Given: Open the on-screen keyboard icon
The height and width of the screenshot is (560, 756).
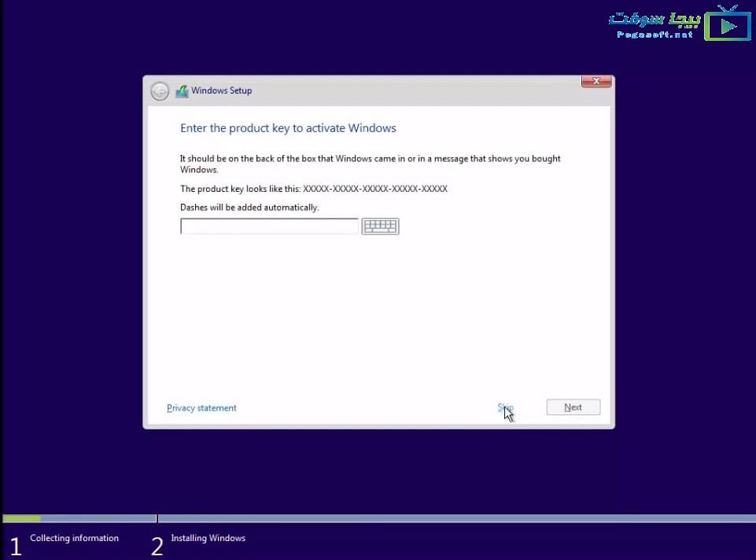Looking at the screenshot, I should [x=381, y=226].
